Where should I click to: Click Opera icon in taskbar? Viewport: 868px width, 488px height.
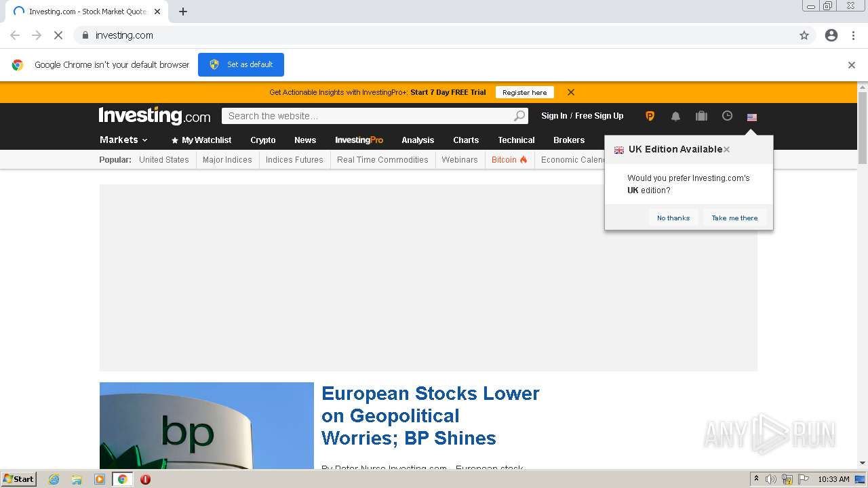point(145,479)
